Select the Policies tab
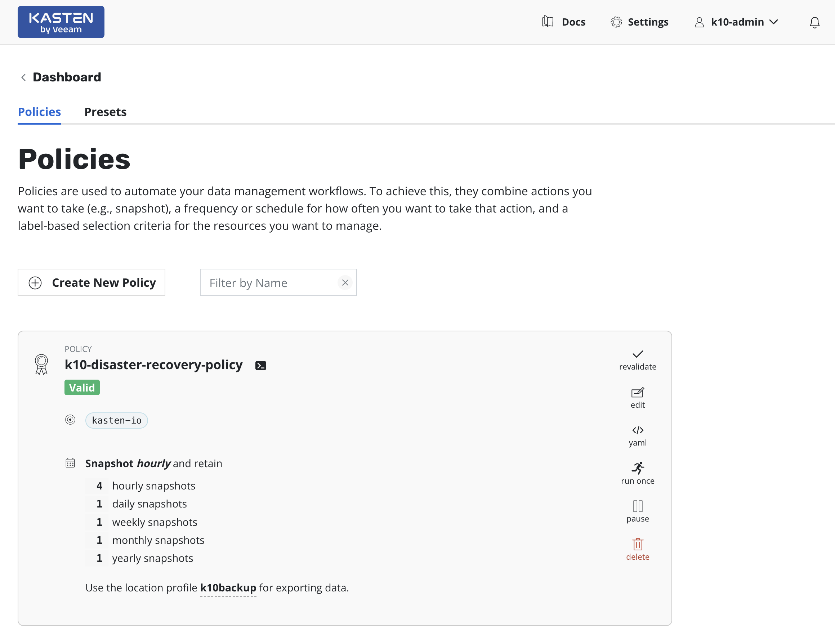The height and width of the screenshot is (644, 835). (x=39, y=112)
